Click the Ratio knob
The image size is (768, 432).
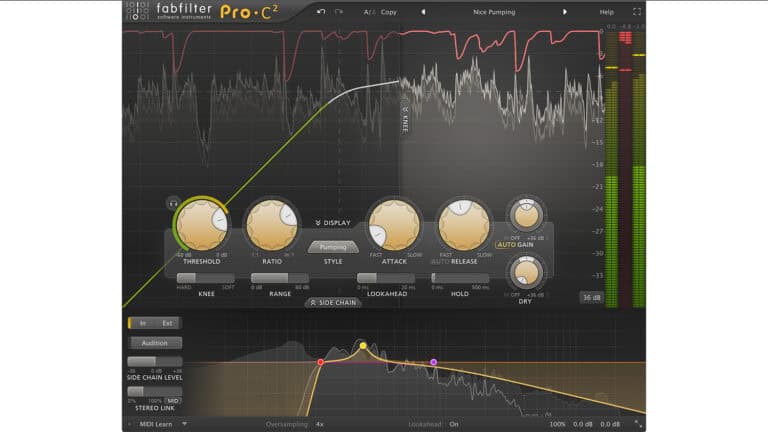coord(271,226)
